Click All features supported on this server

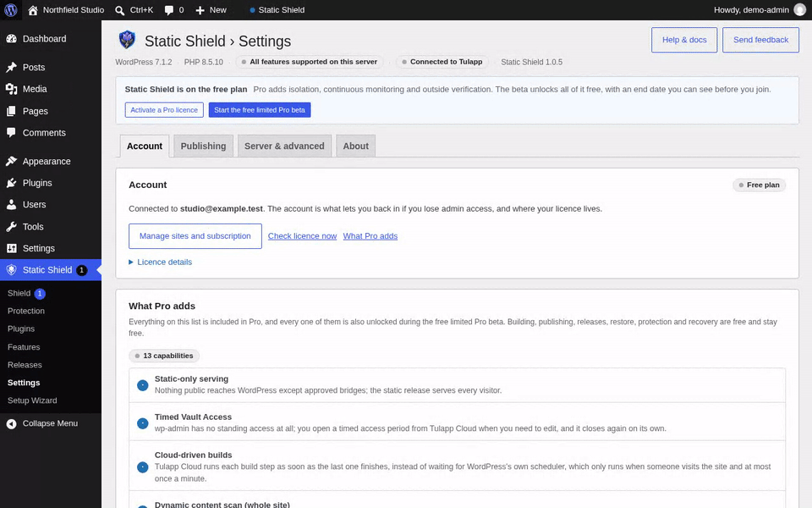click(x=310, y=62)
